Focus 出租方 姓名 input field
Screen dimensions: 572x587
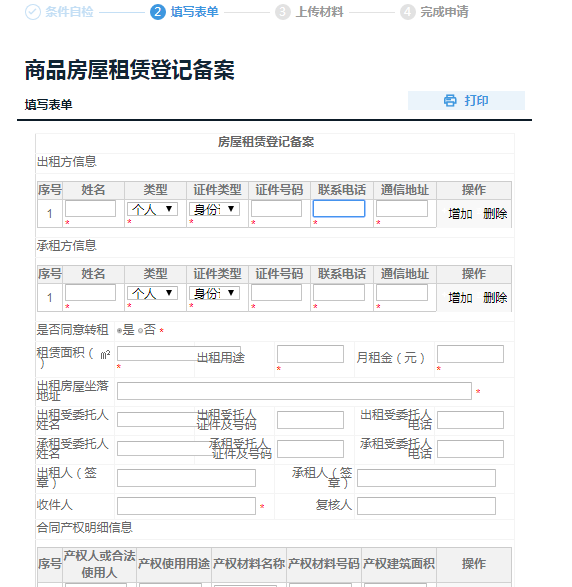90,209
